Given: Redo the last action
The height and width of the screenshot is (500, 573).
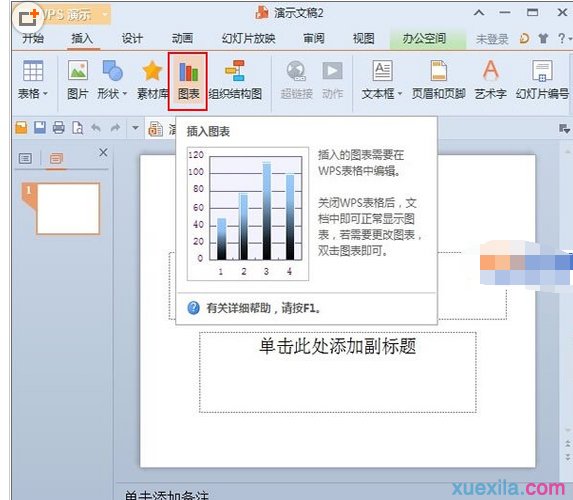Looking at the screenshot, I should [115, 128].
